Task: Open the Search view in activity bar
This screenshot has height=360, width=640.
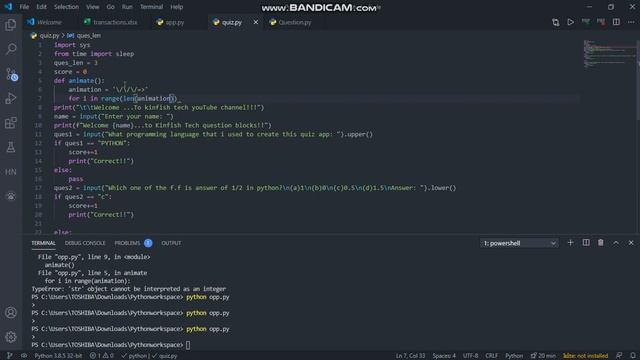Action: pyautogui.click(x=11, y=49)
